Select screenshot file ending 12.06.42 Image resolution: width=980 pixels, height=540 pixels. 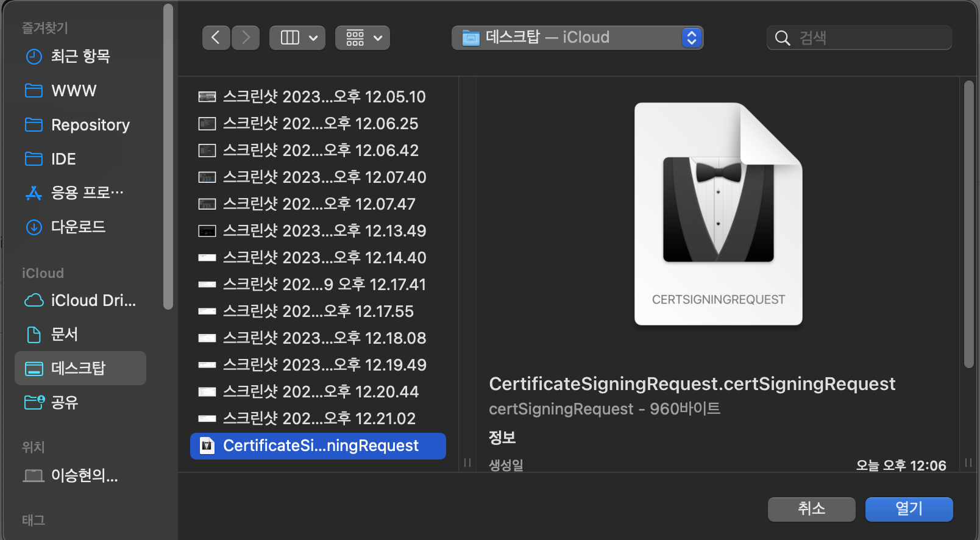(x=318, y=151)
